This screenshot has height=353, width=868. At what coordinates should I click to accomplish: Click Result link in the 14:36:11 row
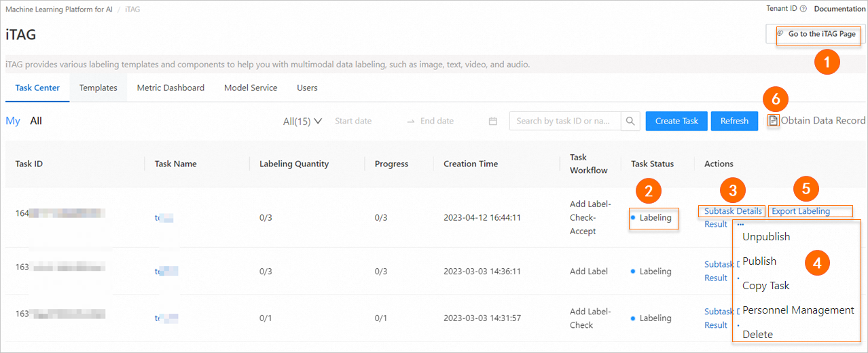click(x=716, y=278)
